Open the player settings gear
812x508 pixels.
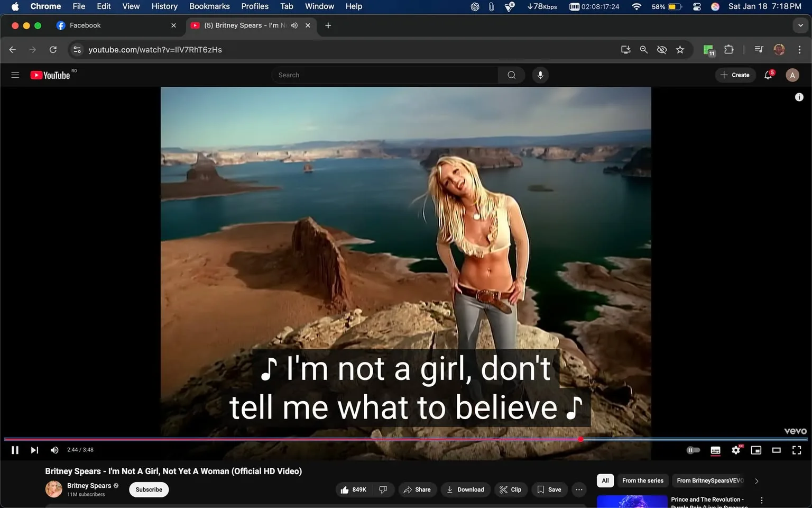click(735, 450)
